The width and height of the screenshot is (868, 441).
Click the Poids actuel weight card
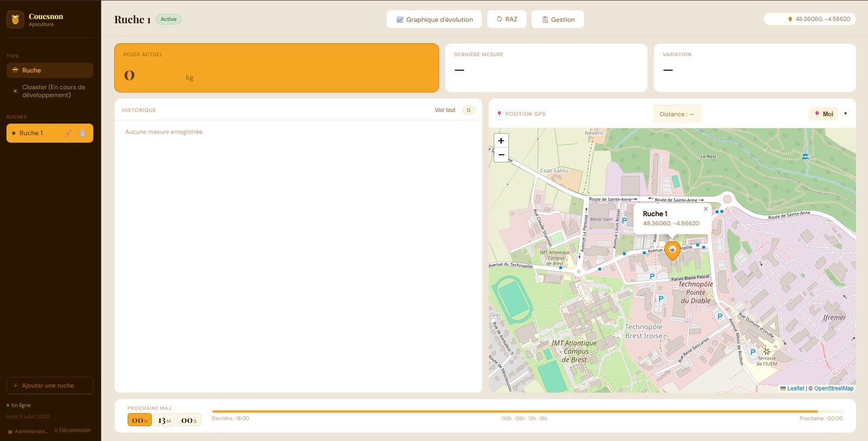[277, 68]
